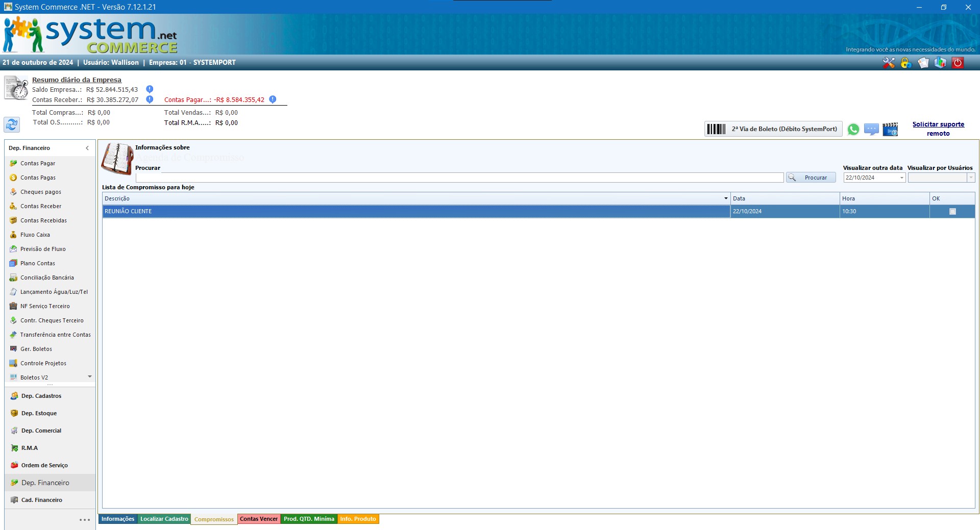
Task: Click info icon beside Saldo Empresa
Action: [x=150, y=89]
